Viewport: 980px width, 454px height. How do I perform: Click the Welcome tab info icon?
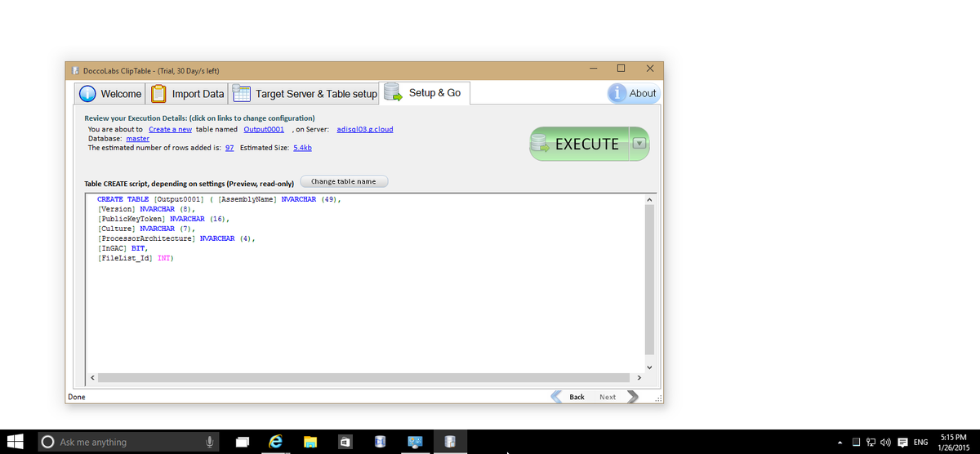coord(88,94)
